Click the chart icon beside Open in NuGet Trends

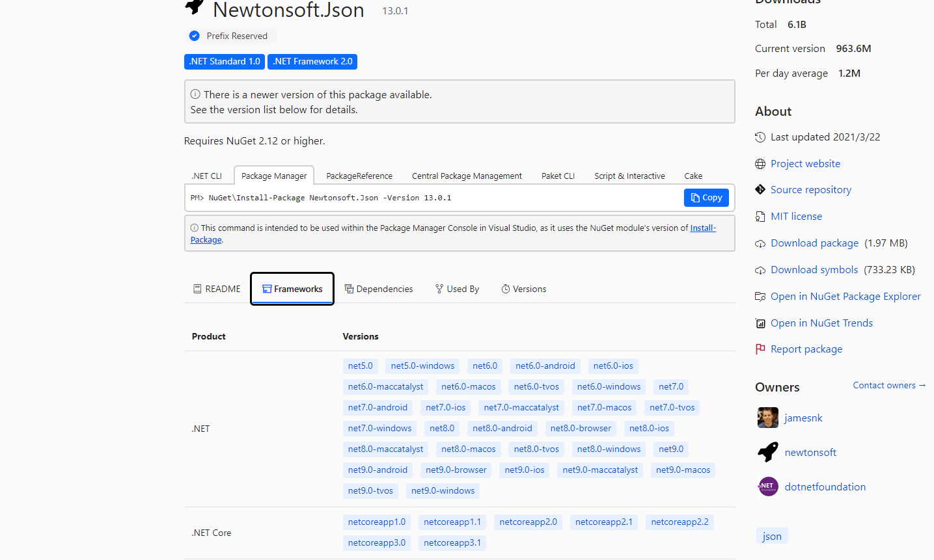point(760,323)
